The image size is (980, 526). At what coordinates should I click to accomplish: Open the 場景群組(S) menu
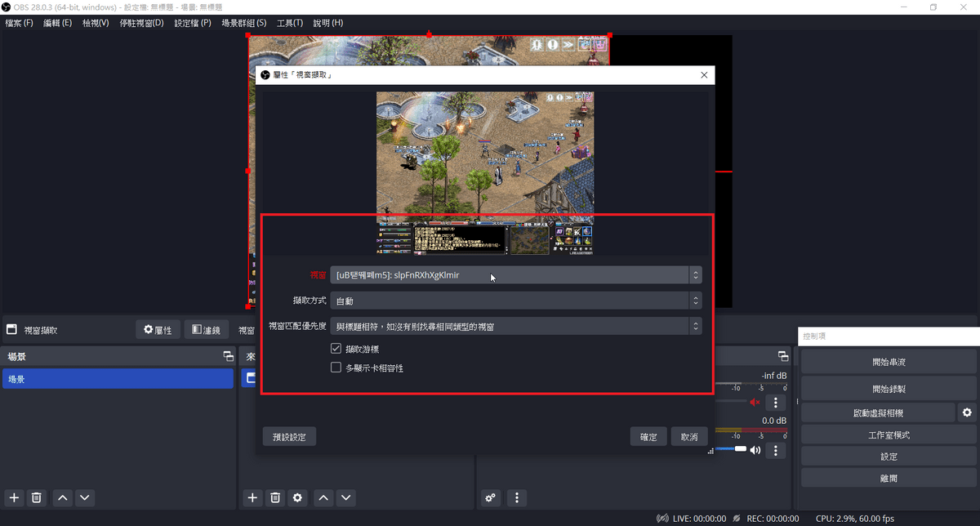click(244, 23)
